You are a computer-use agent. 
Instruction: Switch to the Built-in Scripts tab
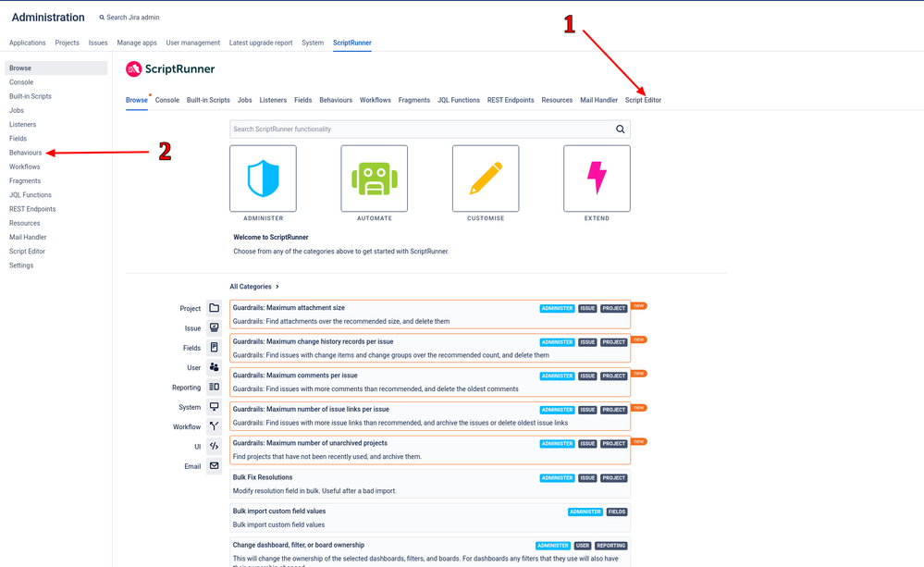tap(208, 100)
